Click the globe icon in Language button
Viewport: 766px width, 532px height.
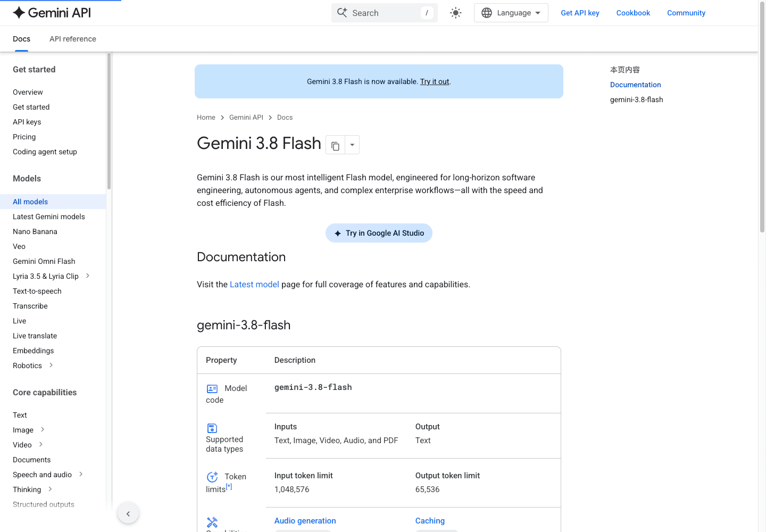(x=487, y=13)
